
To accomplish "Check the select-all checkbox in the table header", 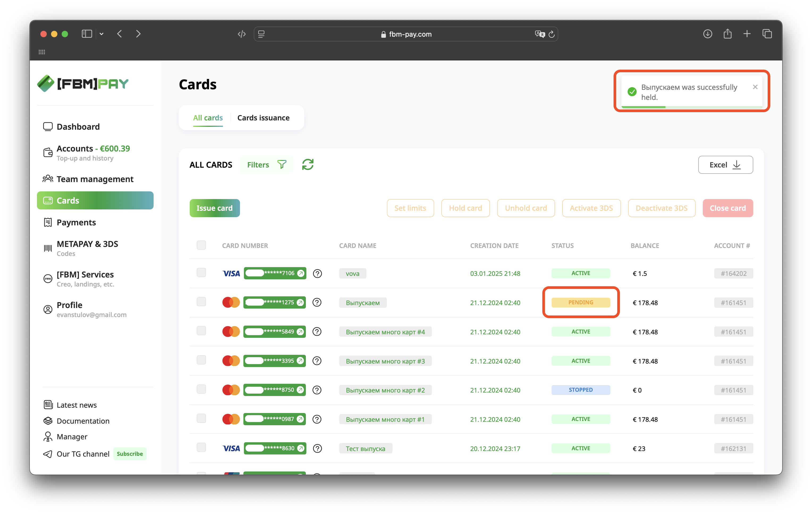I will (201, 245).
